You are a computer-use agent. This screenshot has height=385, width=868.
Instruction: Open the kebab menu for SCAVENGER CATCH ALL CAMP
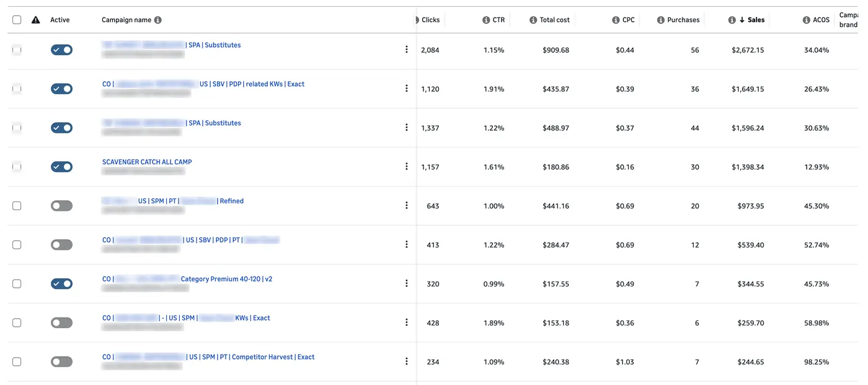pos(407,166)
